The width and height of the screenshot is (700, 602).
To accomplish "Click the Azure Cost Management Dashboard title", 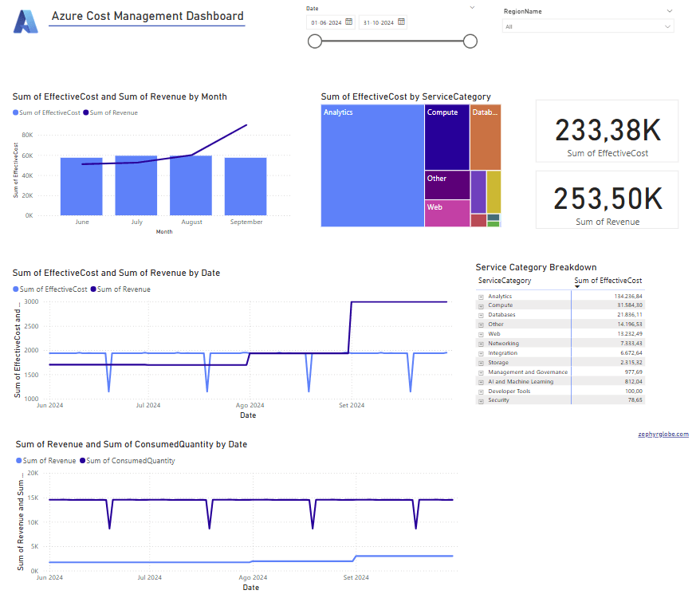I will click(x=147, y=16).
